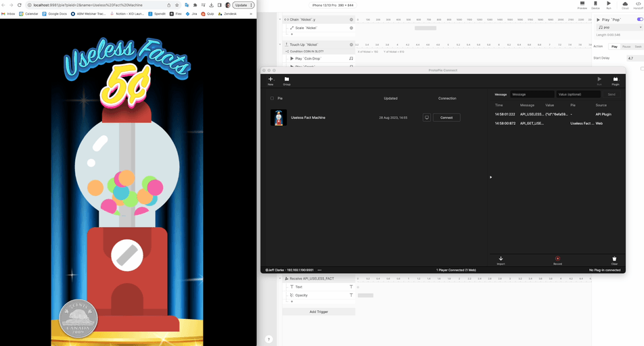
Task: Toggle the Play 'Pop' response switch
Action: click(x=640, y=20)
